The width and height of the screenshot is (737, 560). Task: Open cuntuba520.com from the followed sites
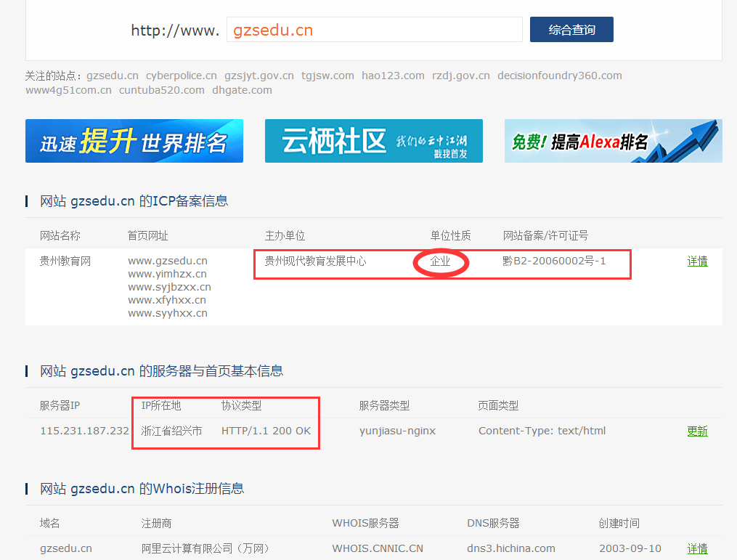pyautogui.click(x=161, y=90)
